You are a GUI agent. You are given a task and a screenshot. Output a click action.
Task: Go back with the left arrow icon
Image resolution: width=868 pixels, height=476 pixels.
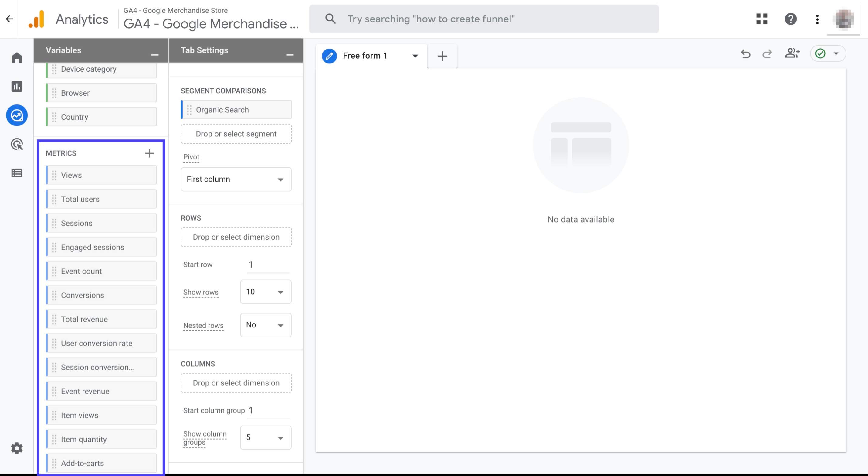[x=9, y=19]
